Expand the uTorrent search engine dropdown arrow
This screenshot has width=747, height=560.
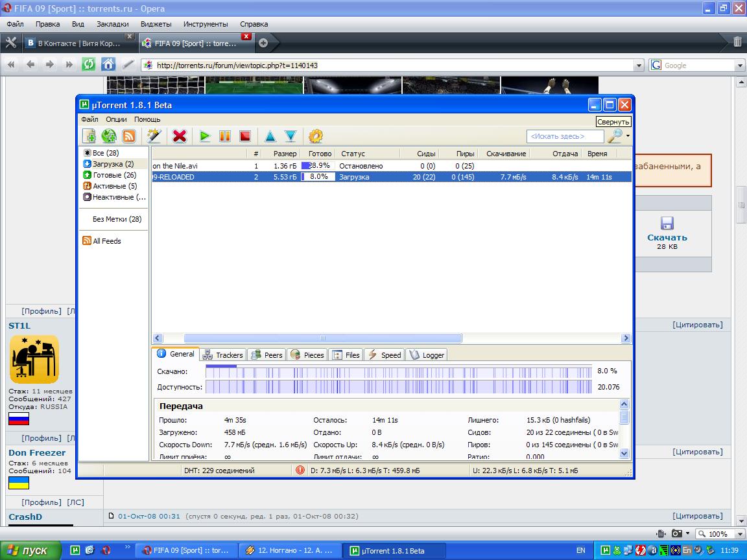[628, 136]
